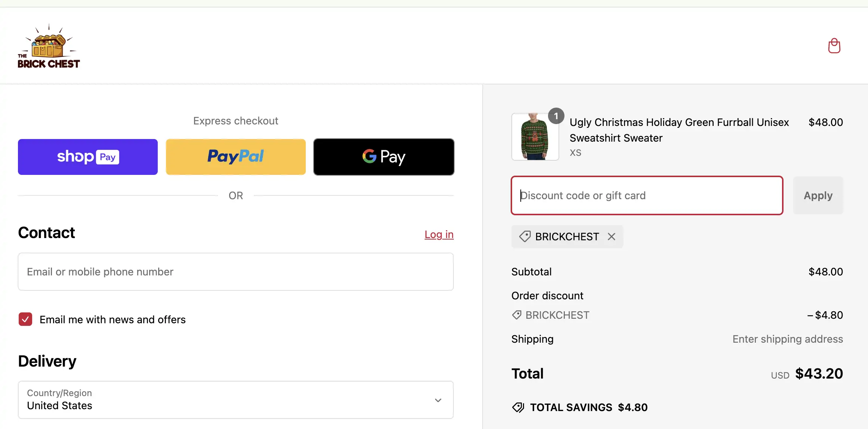This screenshot has width=868, height=429.
Task: Click the Ugly Christmas sweater product title
Action: pos(679,130)
